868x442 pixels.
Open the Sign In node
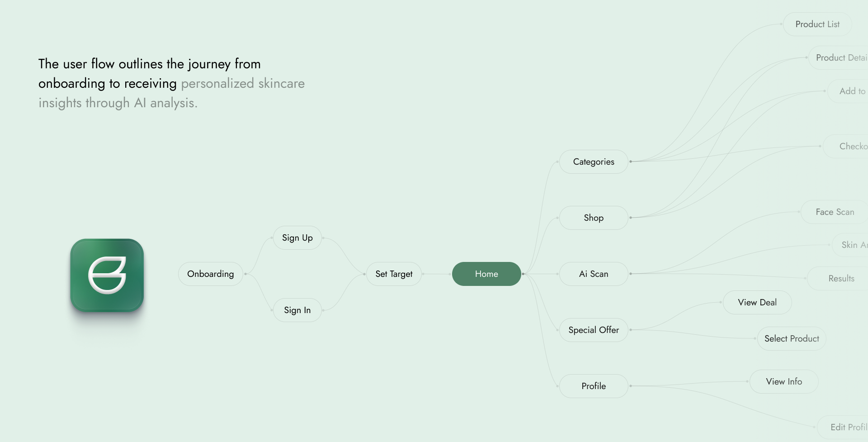[x=297, y=310]
